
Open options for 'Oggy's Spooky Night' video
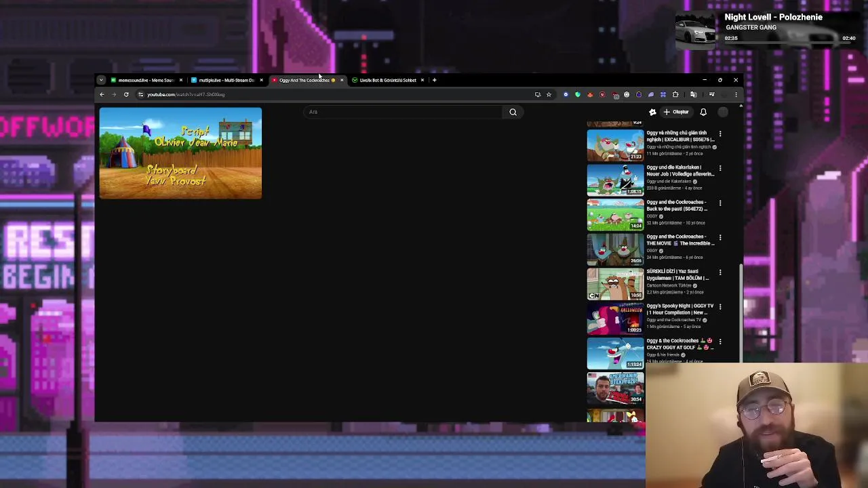tap(720, 306)
